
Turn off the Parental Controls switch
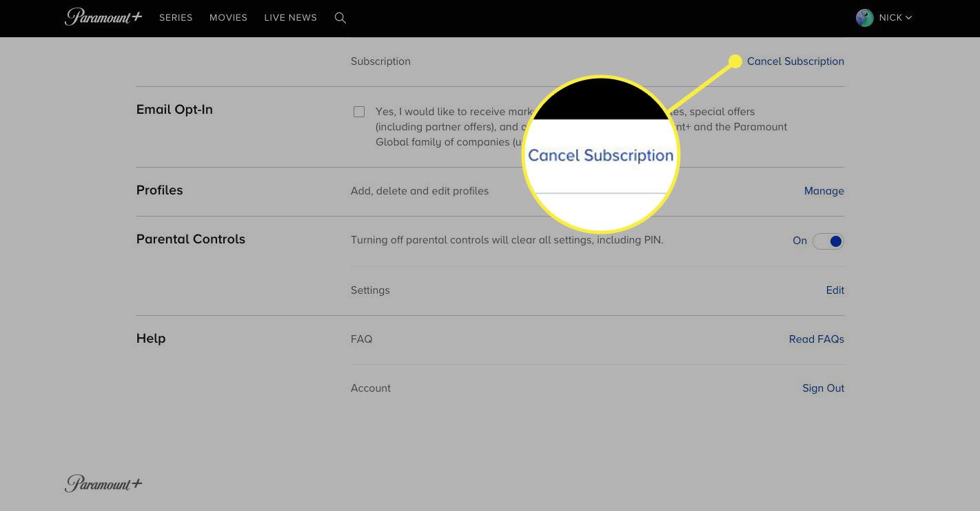pos(828,241)
